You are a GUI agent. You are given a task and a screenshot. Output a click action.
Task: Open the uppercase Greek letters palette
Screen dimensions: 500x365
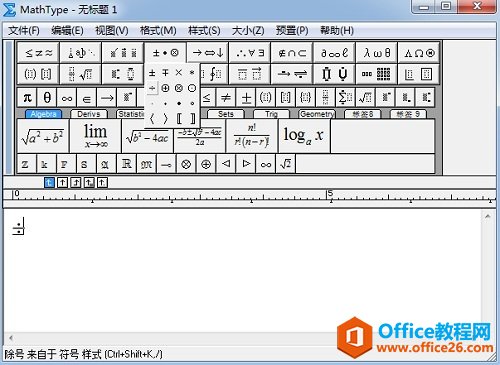[x=419, y=53]
